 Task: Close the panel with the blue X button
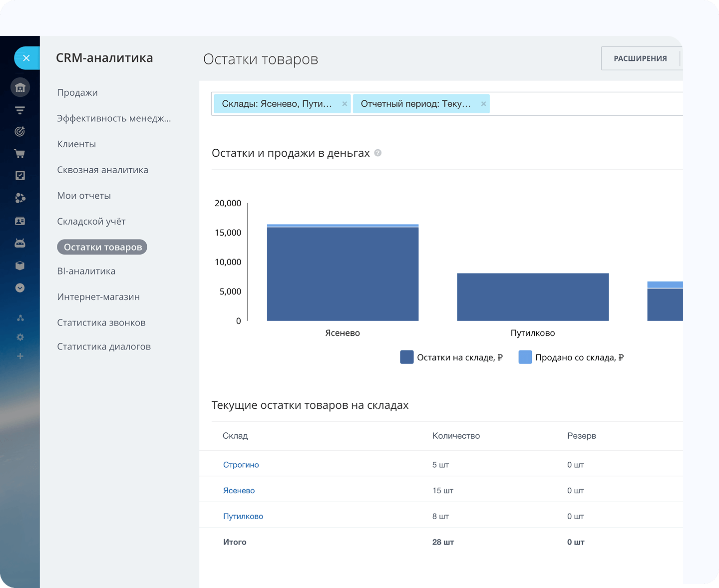26,58
